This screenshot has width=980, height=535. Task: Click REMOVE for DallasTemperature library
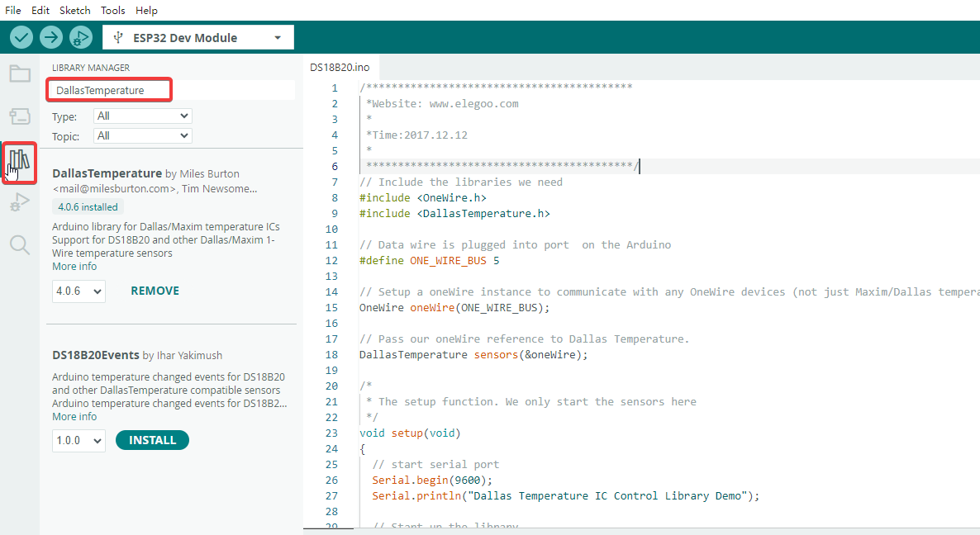[x=155, y=291]
